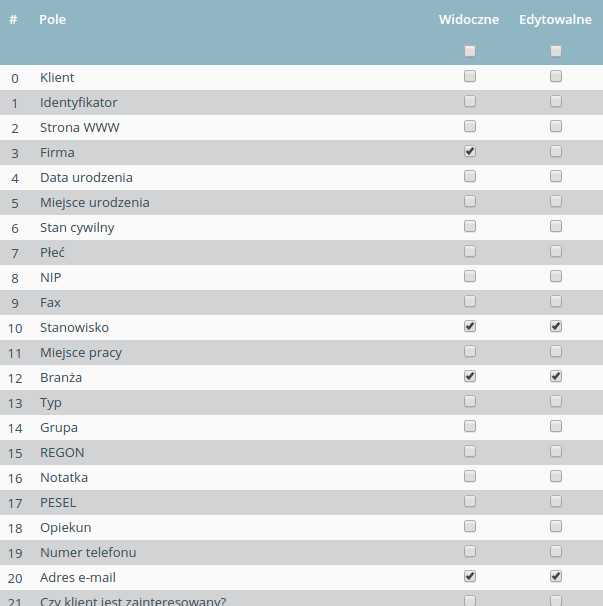This screenshot has height=606, width=603.
Task: Enable Edytowalne for the Identyfikator field
Action: (556, 101)
